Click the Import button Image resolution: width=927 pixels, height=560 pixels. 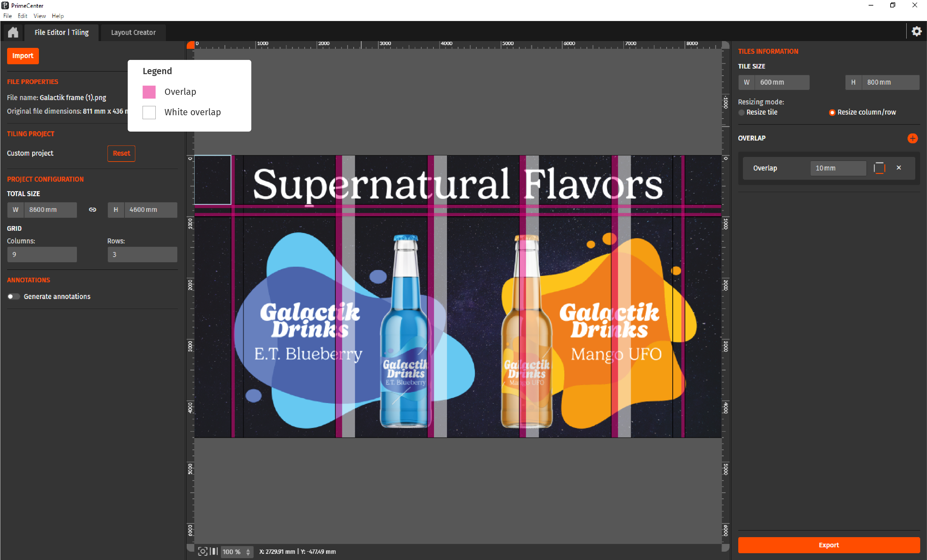[23, 56]
